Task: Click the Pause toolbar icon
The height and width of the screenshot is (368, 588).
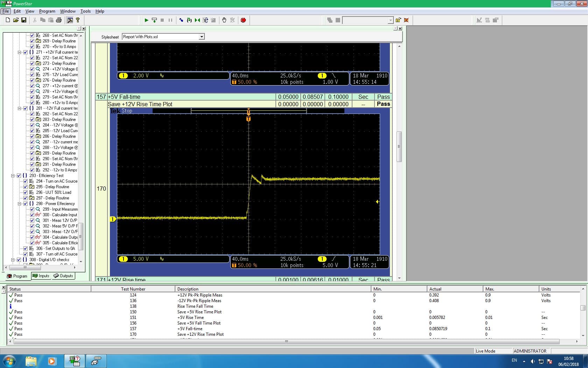Action: pyautogui.click(x=170, y=20)
